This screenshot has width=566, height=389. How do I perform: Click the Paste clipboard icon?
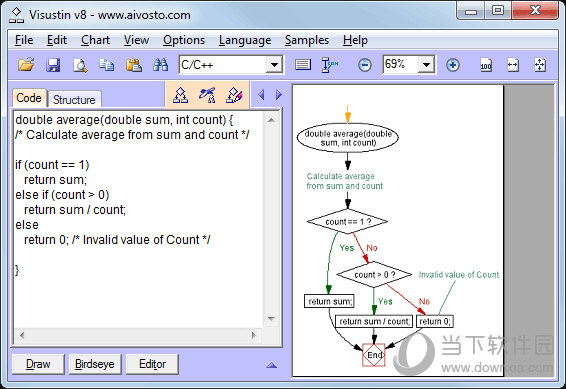pos(134,65)
